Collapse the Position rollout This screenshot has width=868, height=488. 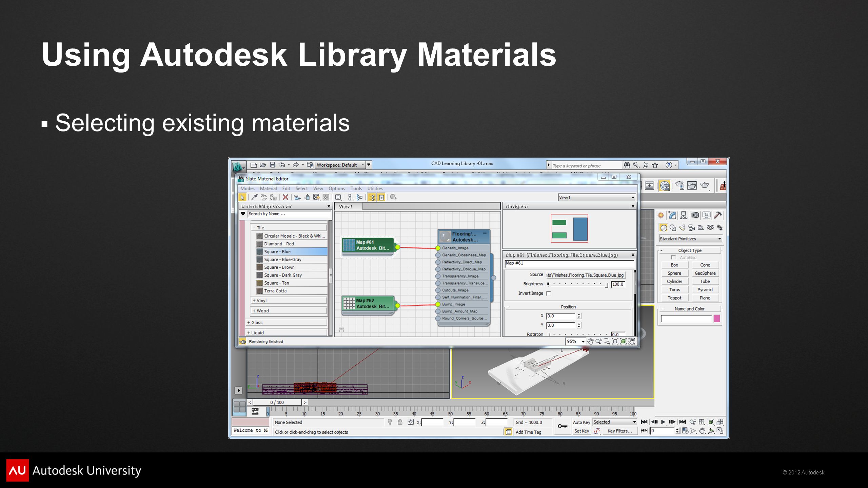[x=568, y=307]
